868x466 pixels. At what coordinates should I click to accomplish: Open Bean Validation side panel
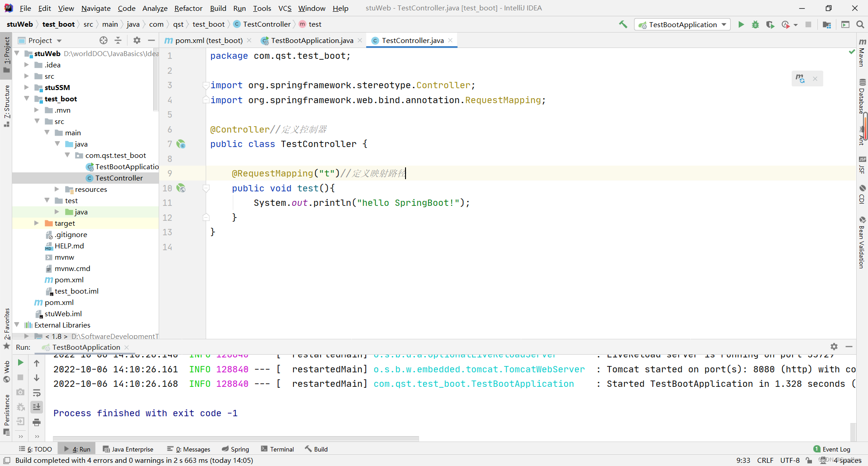coord(862,243)
